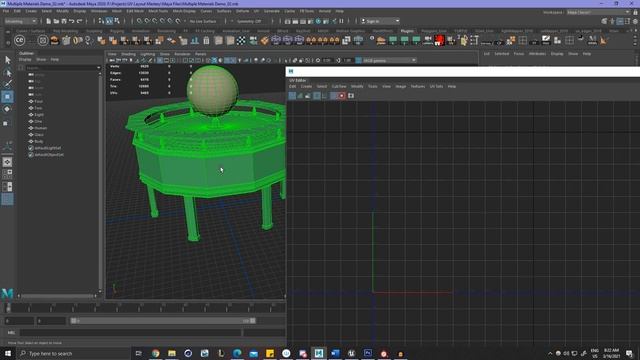Click the timeline current frame marker
640x360 pixels.
8,308
